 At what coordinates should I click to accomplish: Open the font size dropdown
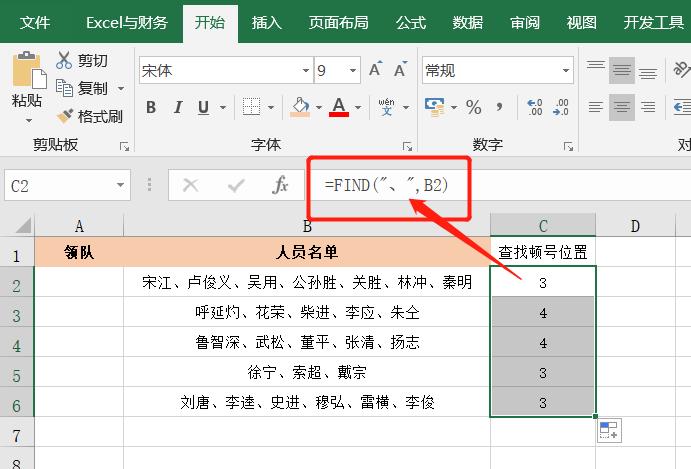353,70
